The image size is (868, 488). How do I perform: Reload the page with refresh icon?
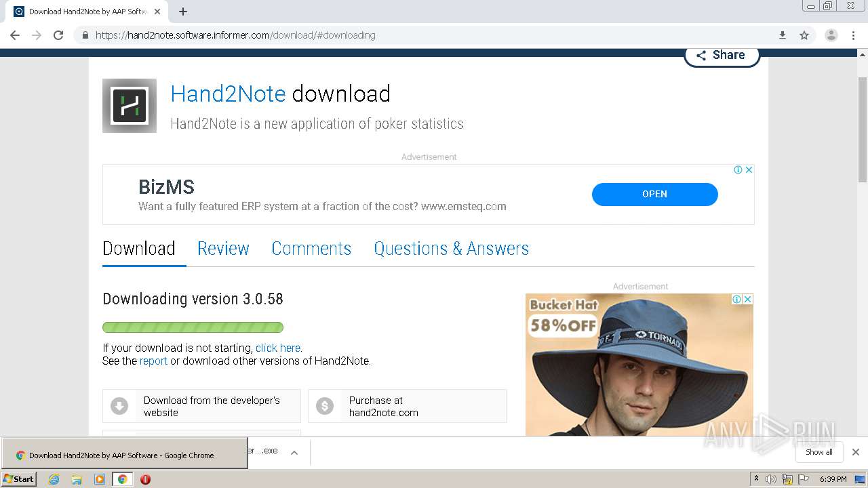click(58, 35)
